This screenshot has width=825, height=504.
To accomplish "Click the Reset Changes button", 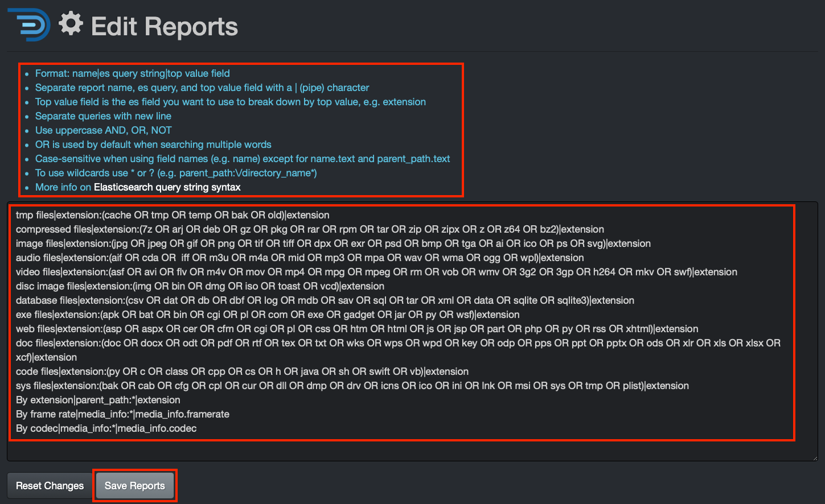I will [x=49, y=485].
